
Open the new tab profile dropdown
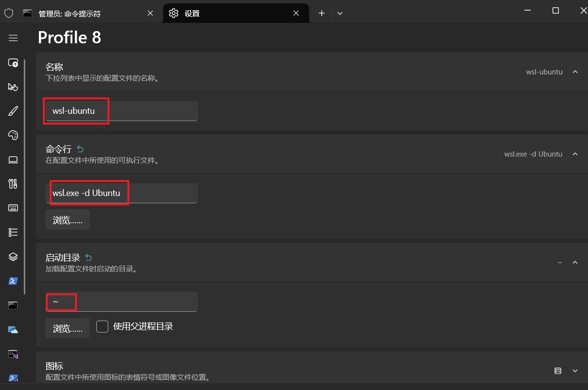340,14
